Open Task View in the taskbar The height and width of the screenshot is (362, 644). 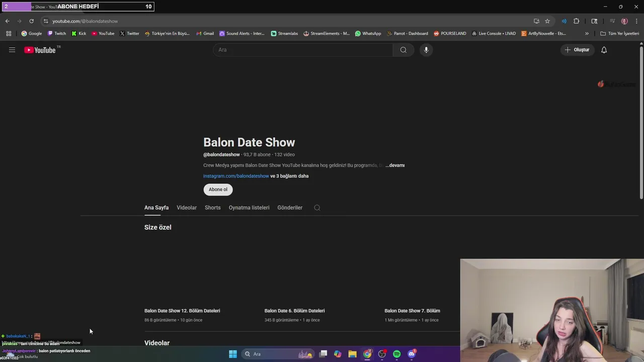pos(323,354)
